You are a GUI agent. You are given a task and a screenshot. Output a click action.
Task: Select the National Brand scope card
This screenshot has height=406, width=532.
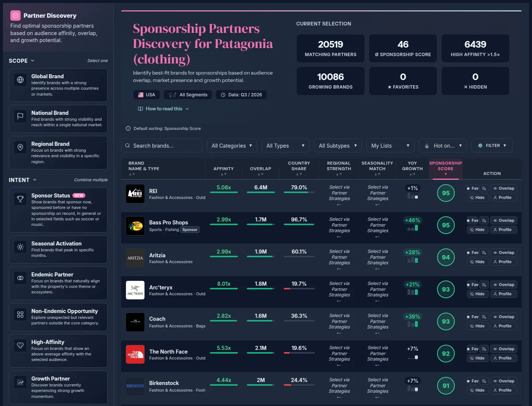click(x=58, y=119)
